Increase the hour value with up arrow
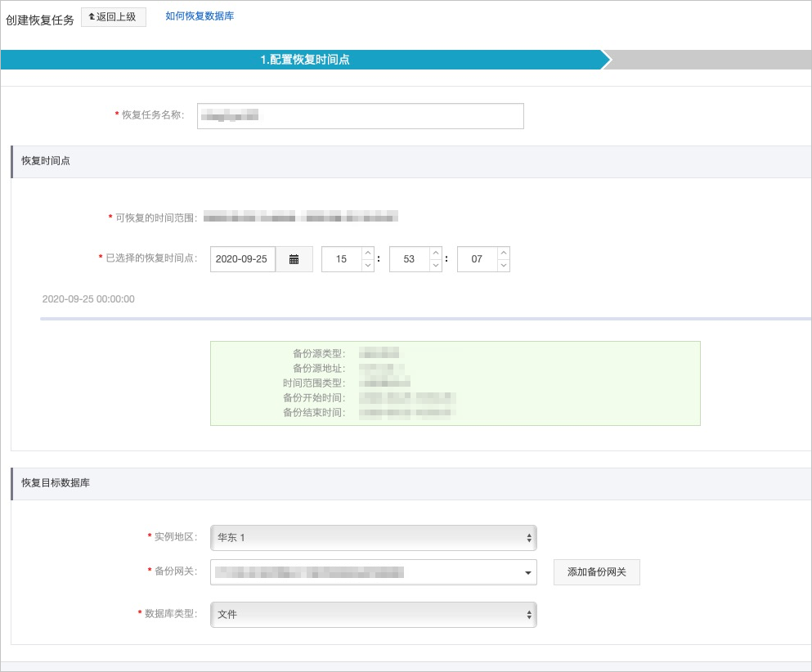This screenshot has height=672, width=812. (368, 253)
